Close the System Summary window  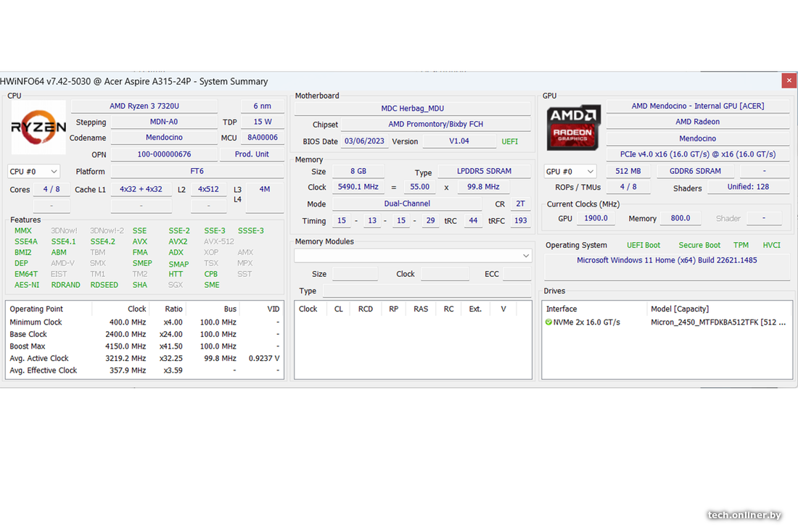[x=789, y=80]
